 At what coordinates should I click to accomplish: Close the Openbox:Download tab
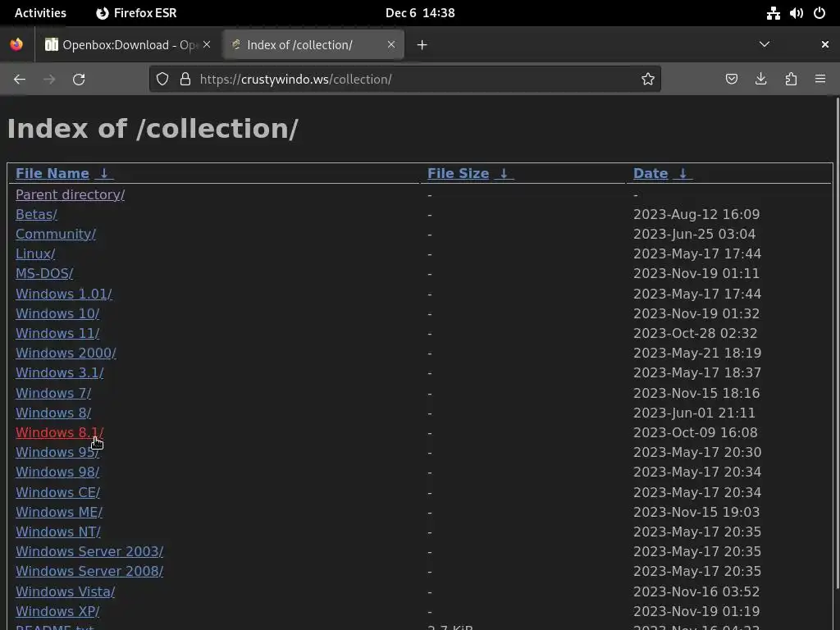pos(207,44)
